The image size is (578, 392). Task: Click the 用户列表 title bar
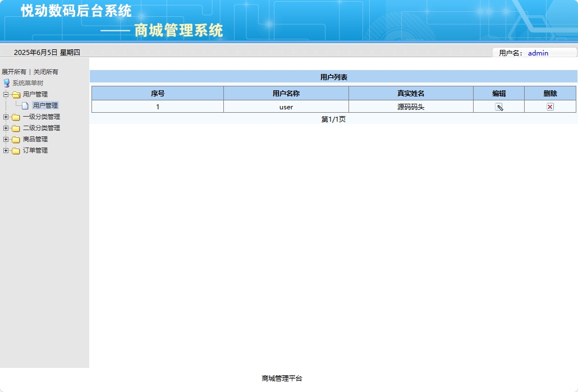click(334, 76)
